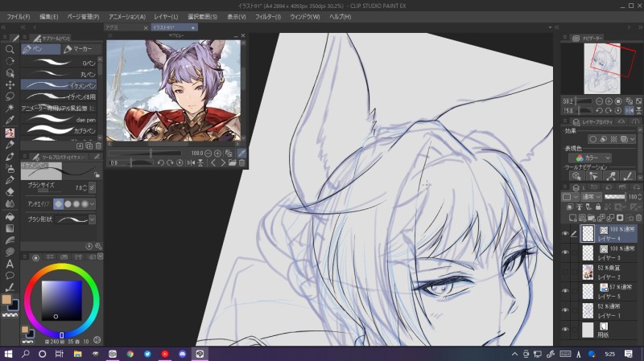The image size is (644, 361).
Task: Hide レイヤー 1 with eye icon
Action: click(x=565, y=310)
